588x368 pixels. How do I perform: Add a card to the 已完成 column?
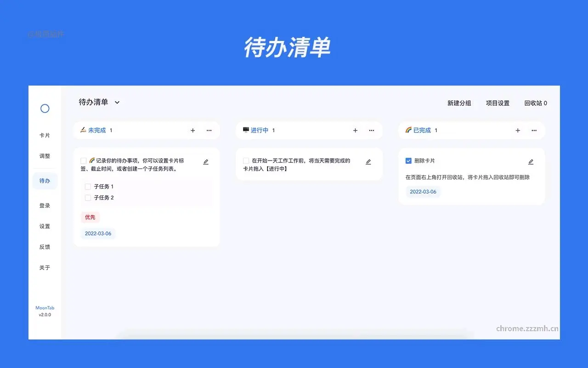[x=518, y=130]
